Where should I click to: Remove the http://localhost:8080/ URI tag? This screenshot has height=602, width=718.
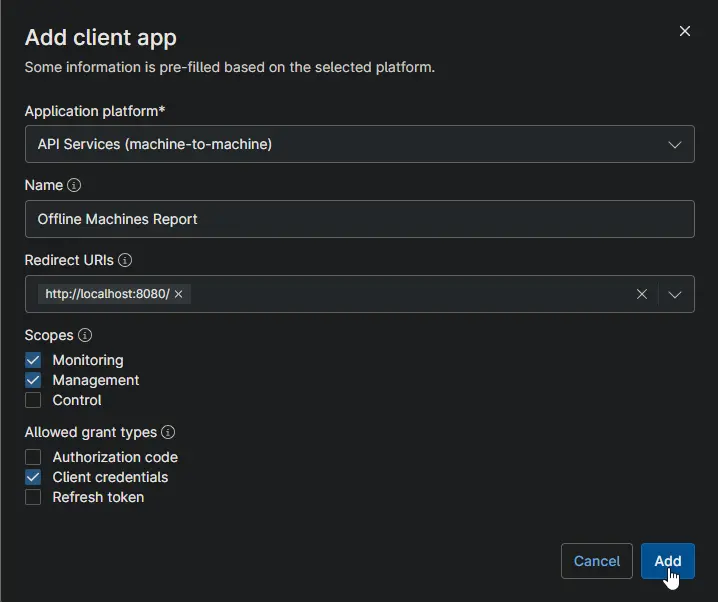tap(179, 294)
